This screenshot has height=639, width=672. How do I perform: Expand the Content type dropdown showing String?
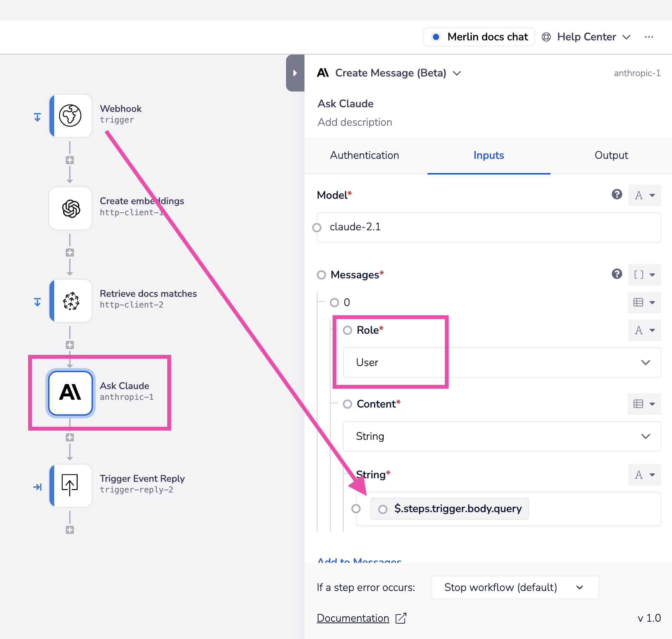(501, 436)
